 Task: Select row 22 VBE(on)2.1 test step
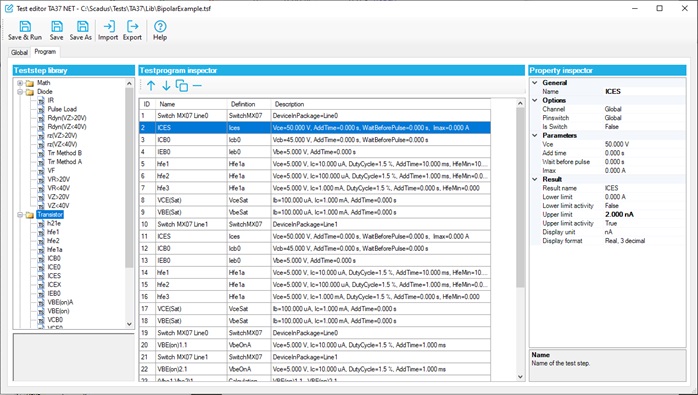(x=315, y=369)
